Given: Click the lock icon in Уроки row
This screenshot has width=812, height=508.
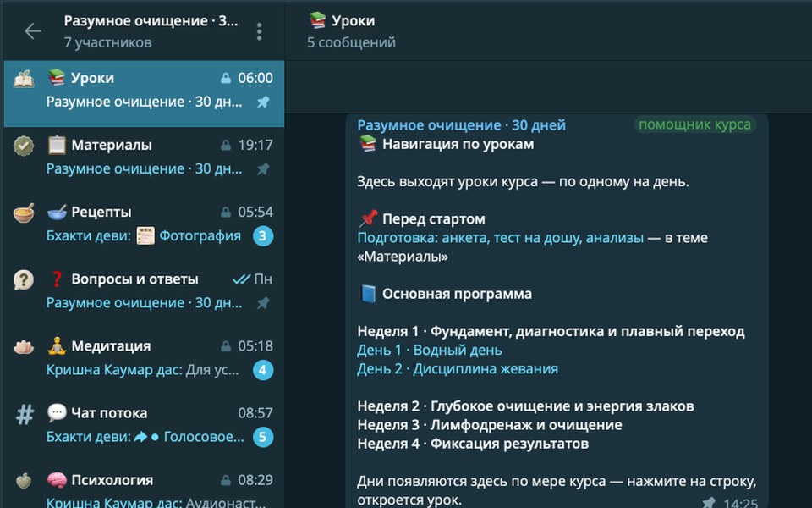Looking at the screenshot, I should pos(226,78).
